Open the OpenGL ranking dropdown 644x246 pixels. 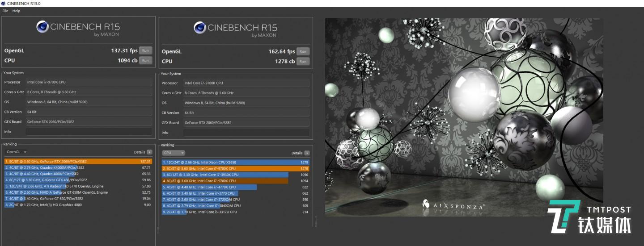click(x=17, y=152)
